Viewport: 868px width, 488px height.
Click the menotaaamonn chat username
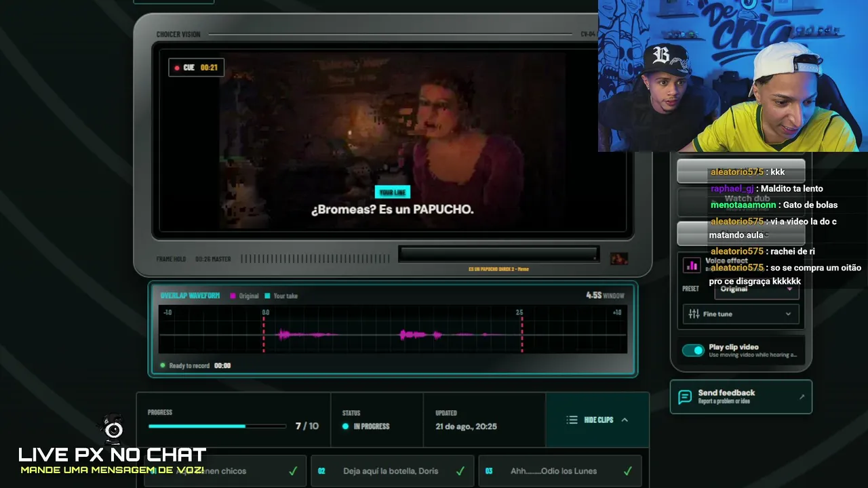coord(743,205)
